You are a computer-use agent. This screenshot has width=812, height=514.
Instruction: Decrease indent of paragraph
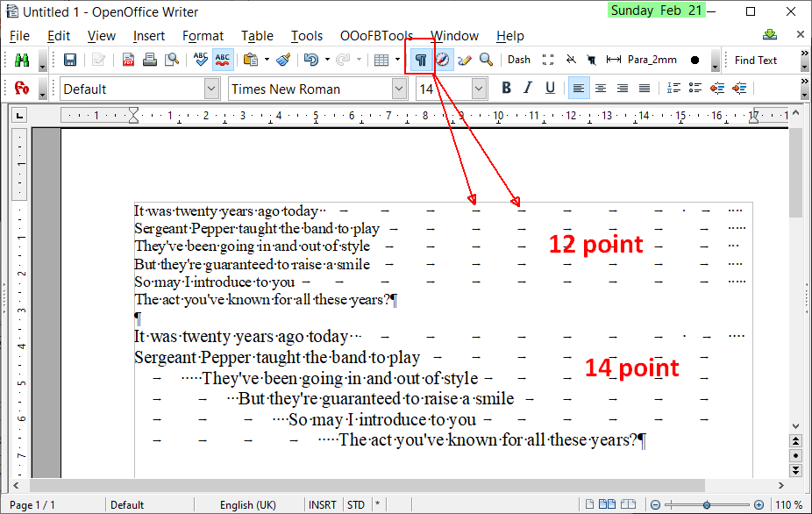[x=717, y=89]
